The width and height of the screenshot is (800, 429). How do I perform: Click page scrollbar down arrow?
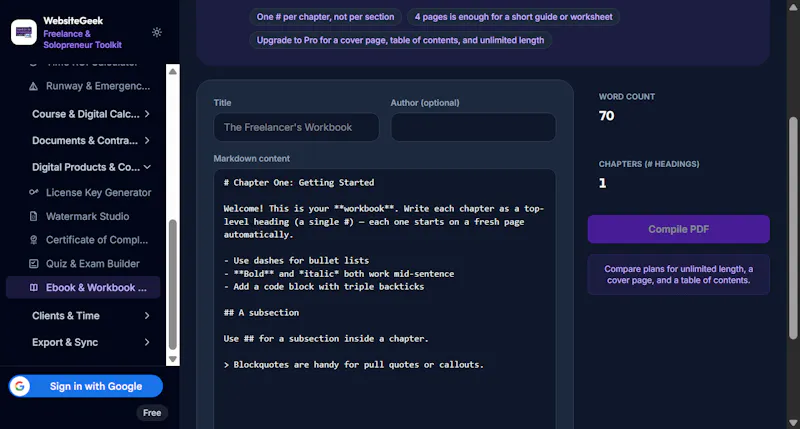pyautogui.click(x=793, y=423)
